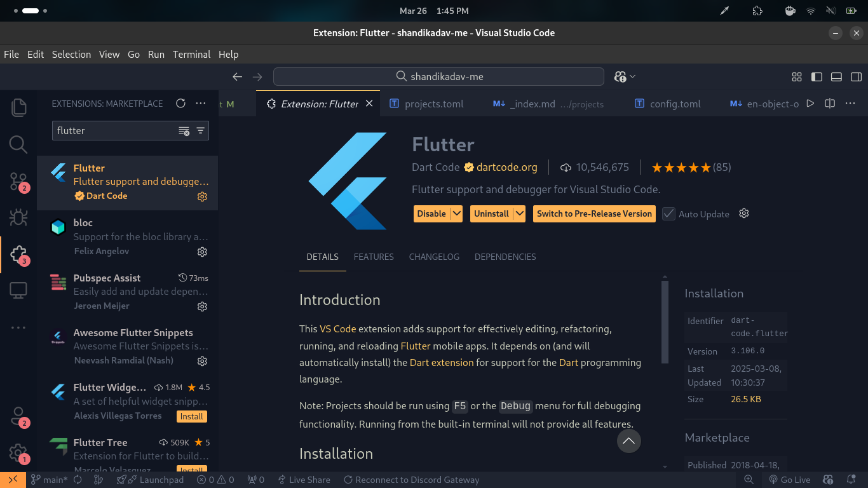Toggle the primary side bar layout button

(x=817, y=77)
